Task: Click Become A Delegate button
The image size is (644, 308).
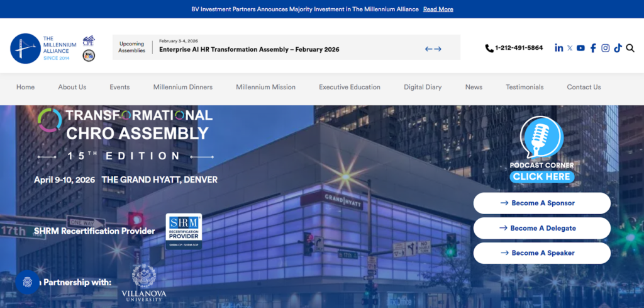Action: [541, 228]
